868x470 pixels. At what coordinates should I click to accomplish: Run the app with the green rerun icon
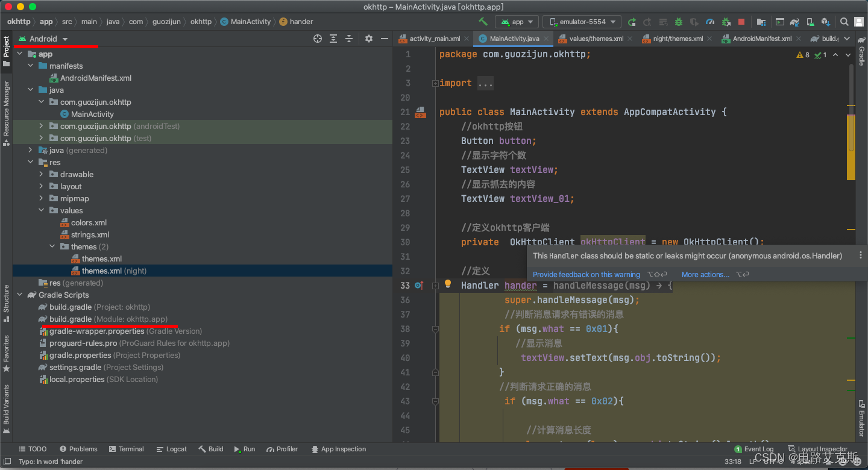pyautogui.click(x=632, y=22)
